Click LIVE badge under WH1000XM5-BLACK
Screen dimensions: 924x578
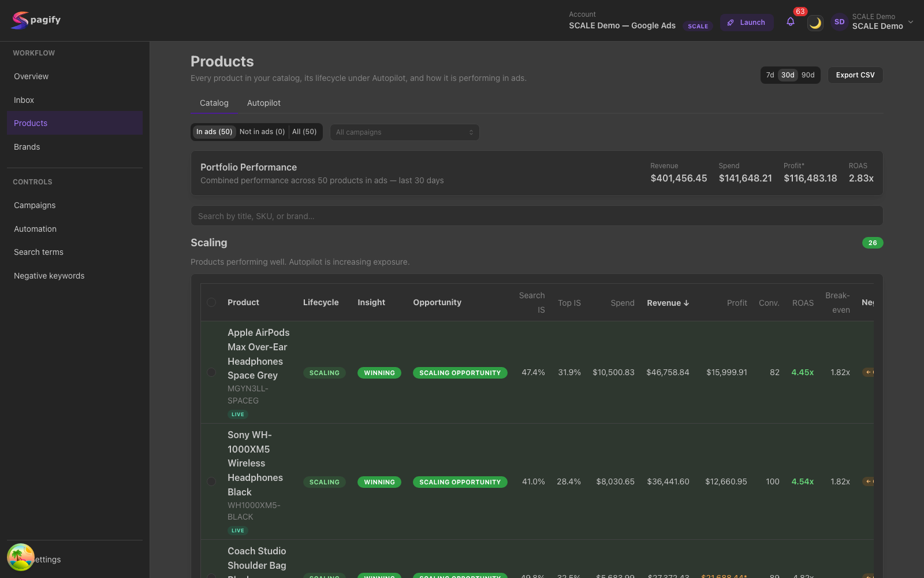[x=238, y=531]
